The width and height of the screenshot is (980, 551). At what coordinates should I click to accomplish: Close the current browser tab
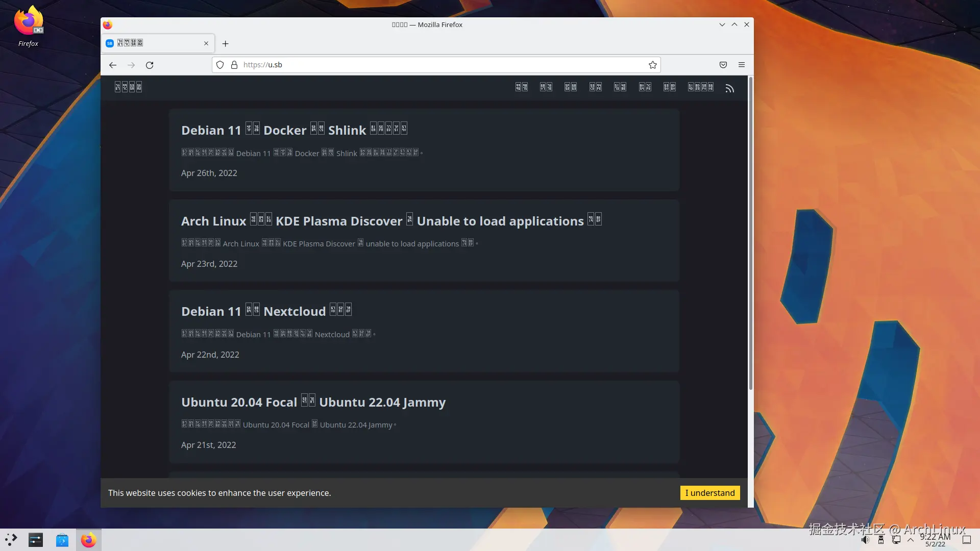(x=206, y=43)
